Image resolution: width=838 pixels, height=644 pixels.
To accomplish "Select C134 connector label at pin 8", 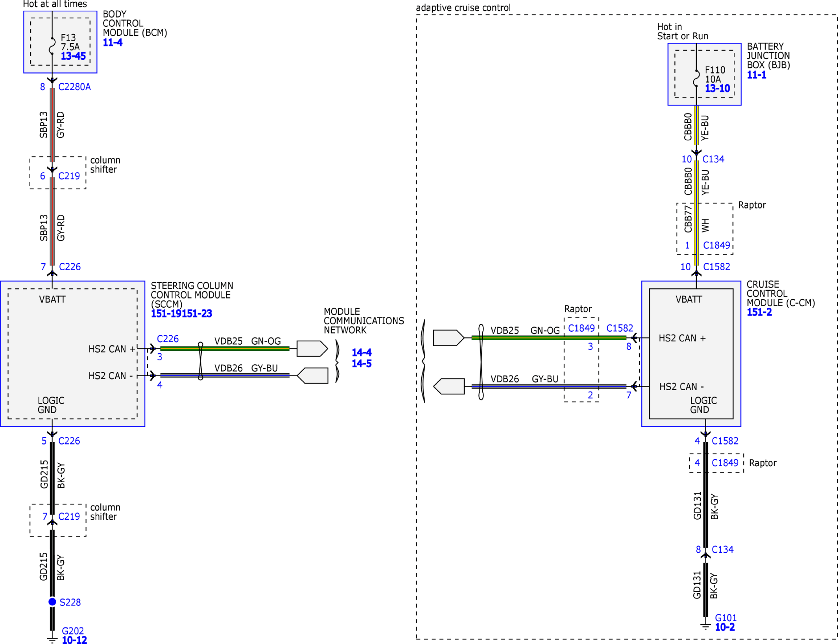I will coord(722,550).
